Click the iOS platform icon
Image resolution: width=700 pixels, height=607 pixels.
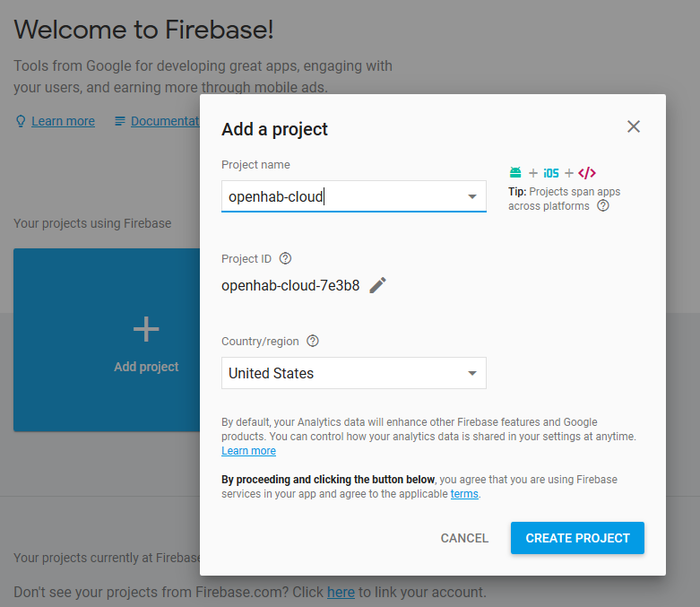coord(551,173)
